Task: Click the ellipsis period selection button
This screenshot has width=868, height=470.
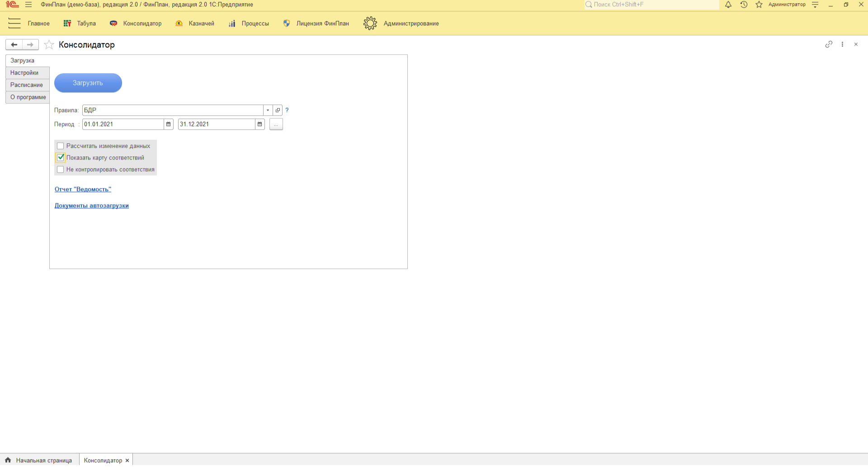Action: 276,124
